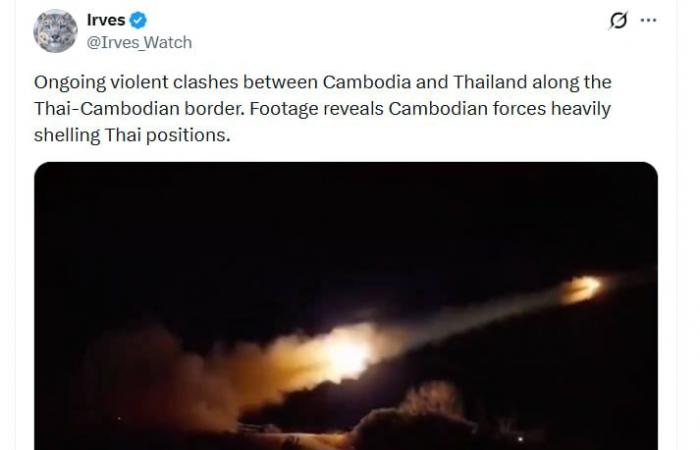The height and width of the screenshot is (450, 700).
Task: Click the blue verified badge
Action: (x=138, y=20)
